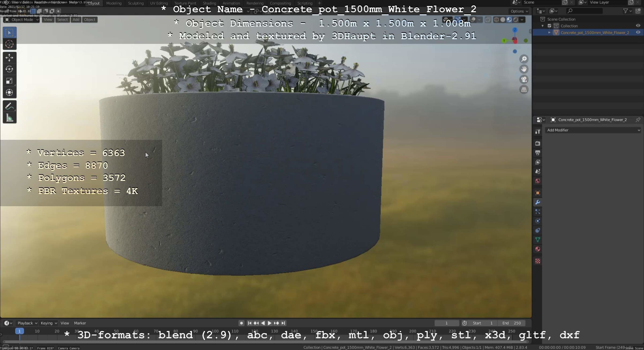644x350 pixels.
Task: Open the Keying dropdown in timeline
Action: [49, 323]
